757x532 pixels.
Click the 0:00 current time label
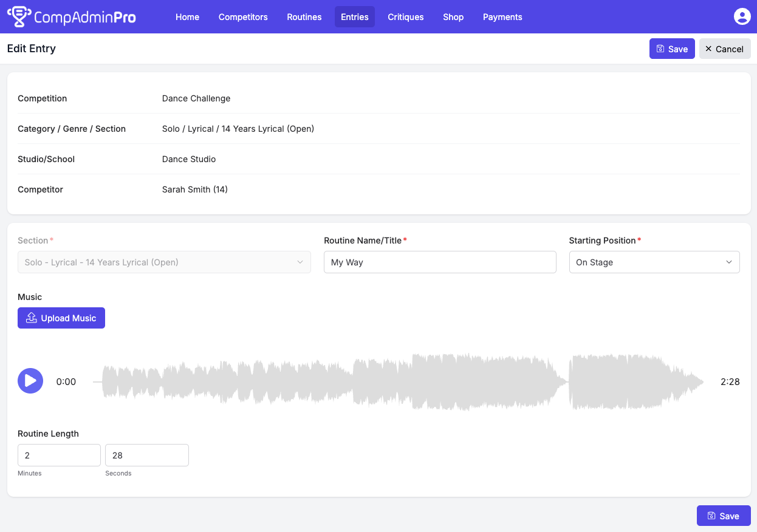pyautogui.click(x=66, y=382)
